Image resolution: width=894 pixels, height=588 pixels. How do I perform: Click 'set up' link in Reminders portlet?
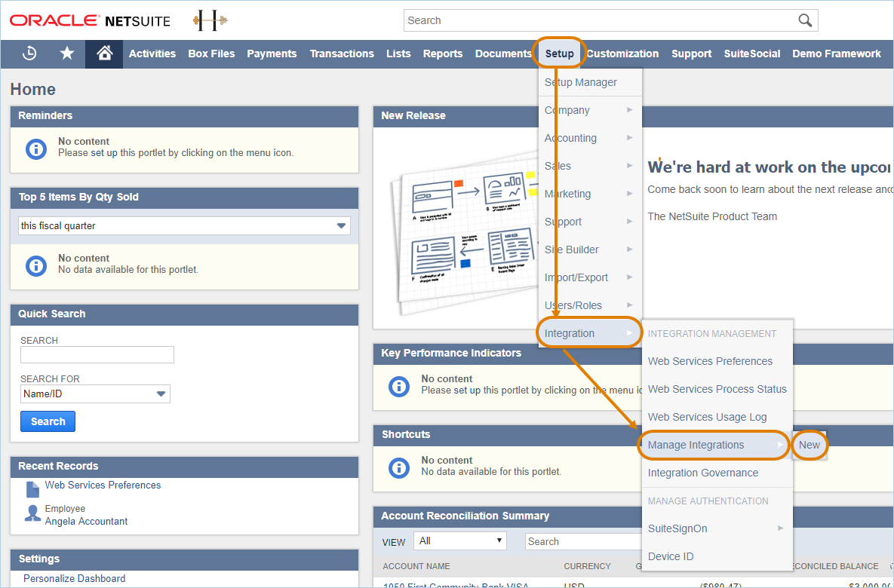click(104, 153)
